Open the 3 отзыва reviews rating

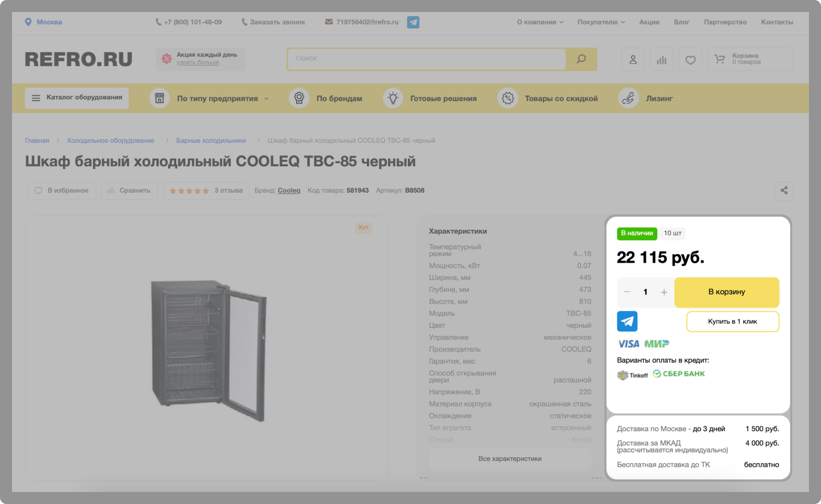[206, 190]
